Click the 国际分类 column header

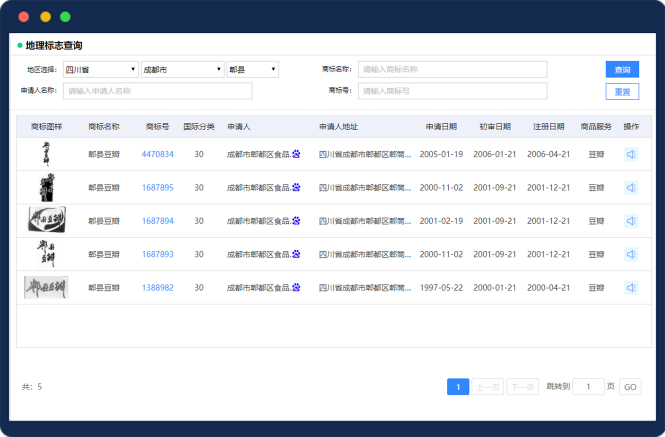click(x=199, y=126)
